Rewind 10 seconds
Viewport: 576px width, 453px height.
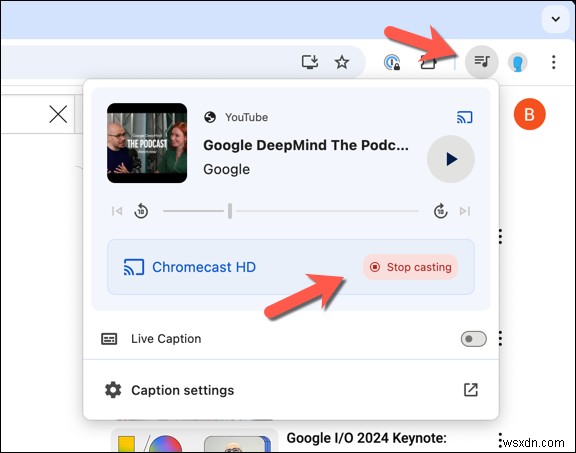[x=141, y=211]
